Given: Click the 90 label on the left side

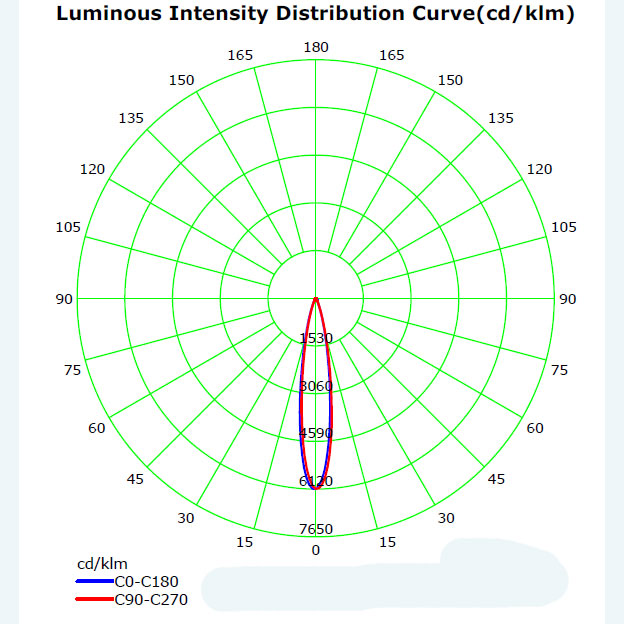Looking at the screenshot, I should click(64, 299).
